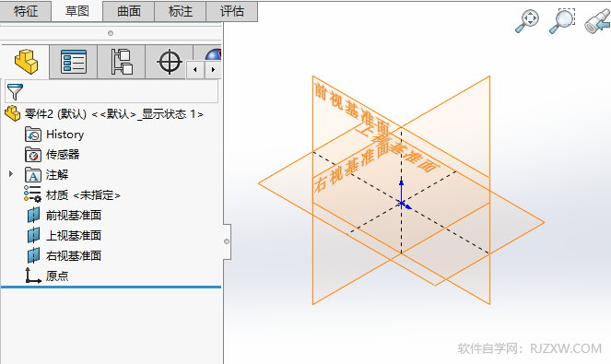The image size is (611, 364).
Task: Click the top panel split handle dot
Action: [x=111, y=33]
